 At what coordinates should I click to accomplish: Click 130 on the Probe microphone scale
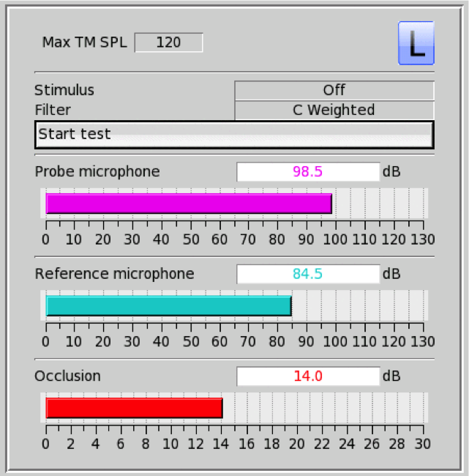(x=423, y=239)
